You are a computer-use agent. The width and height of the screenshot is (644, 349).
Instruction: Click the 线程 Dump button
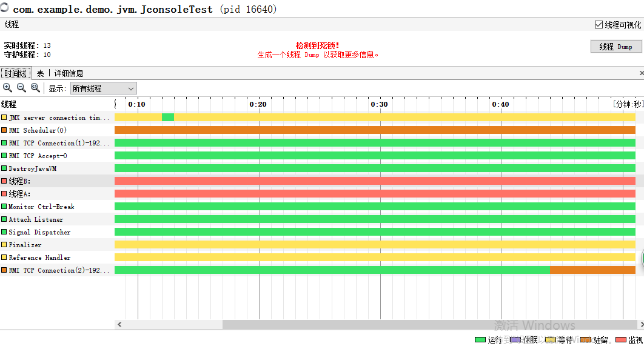[616, 47]
